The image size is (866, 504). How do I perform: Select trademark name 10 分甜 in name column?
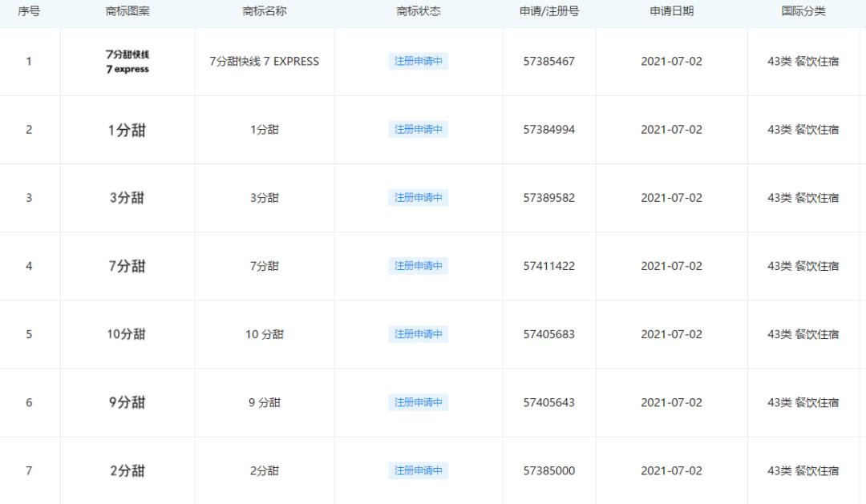[264, 334]
